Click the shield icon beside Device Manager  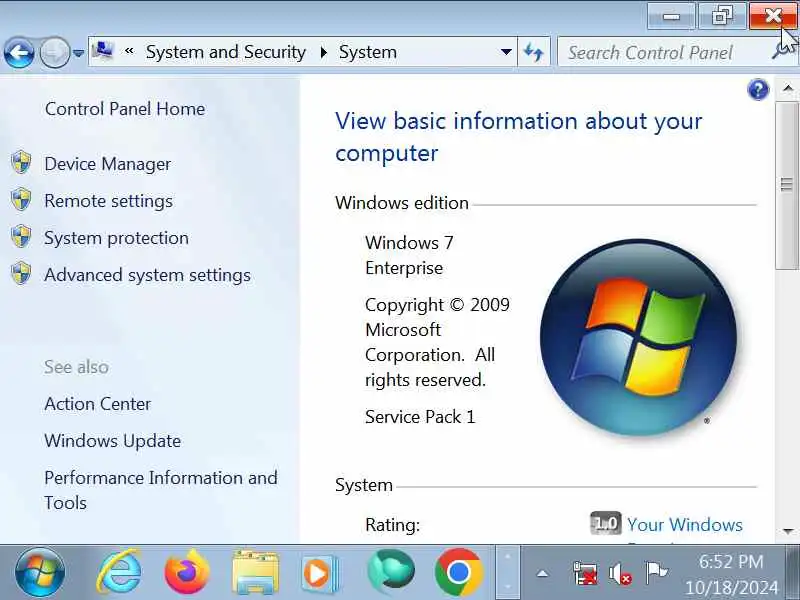point(21,163)
